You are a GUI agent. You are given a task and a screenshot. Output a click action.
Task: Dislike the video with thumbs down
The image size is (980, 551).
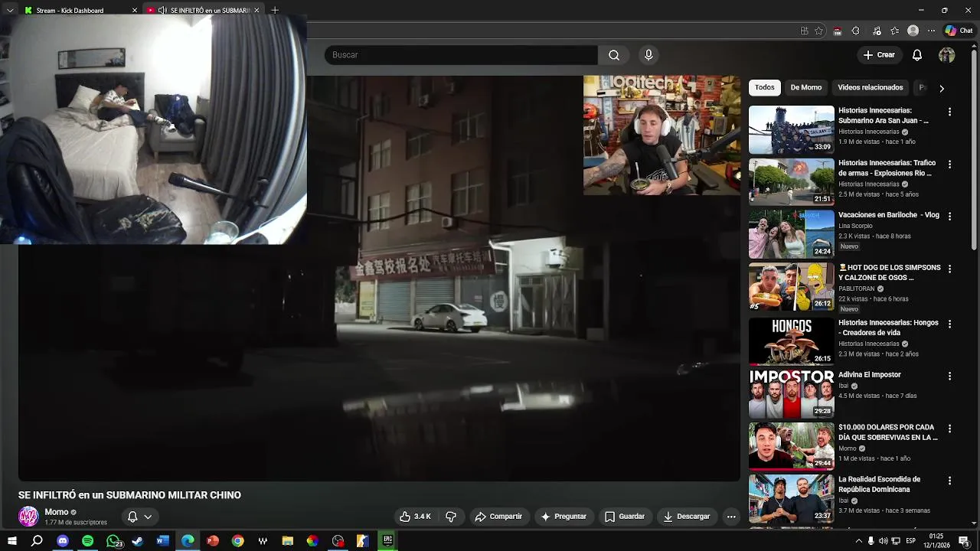[x=451, y=517]
